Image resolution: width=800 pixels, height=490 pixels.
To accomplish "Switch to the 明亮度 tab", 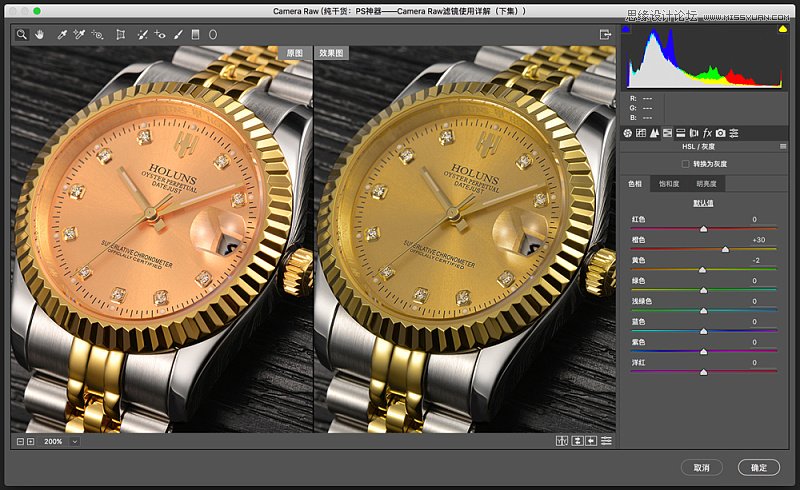I will coord(706,184).
